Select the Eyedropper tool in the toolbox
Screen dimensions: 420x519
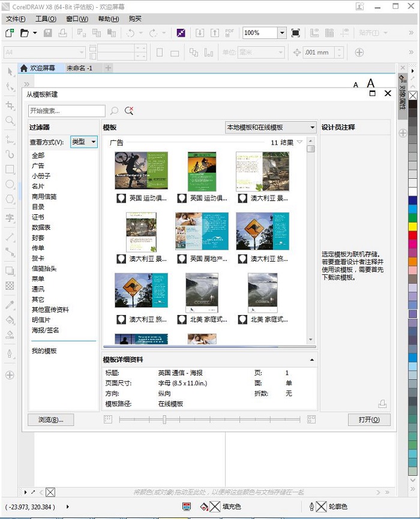click(x=10, y=305)
